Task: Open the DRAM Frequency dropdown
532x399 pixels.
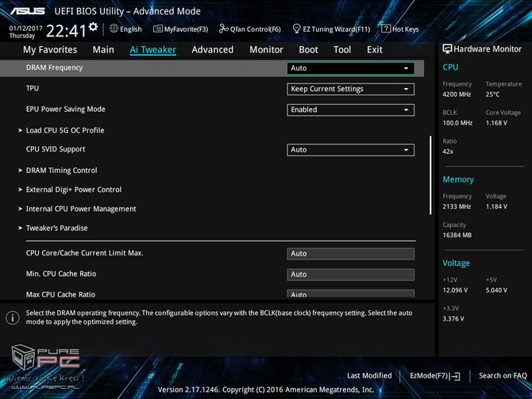Action: (350, 68)
